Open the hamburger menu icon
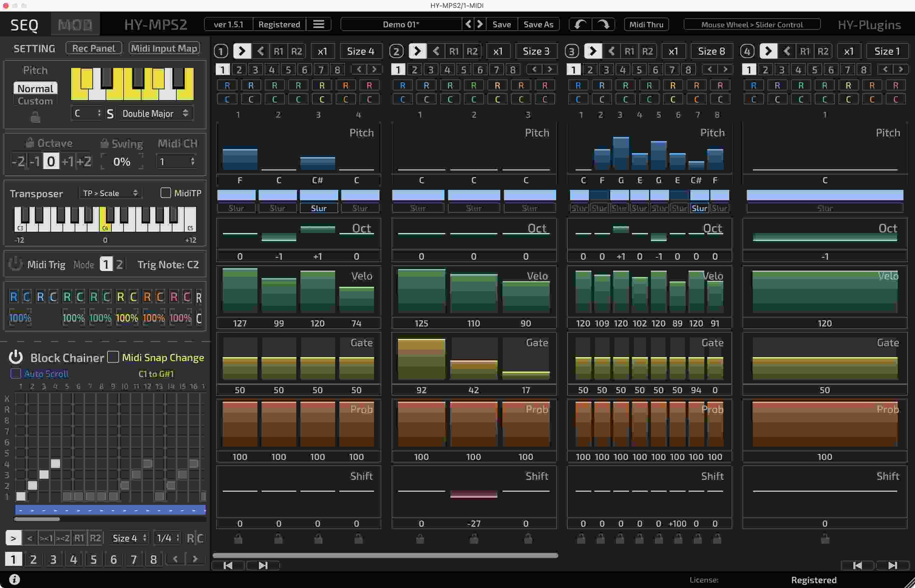The width and height of the screenshot is (915, 588). coord(319,25)
